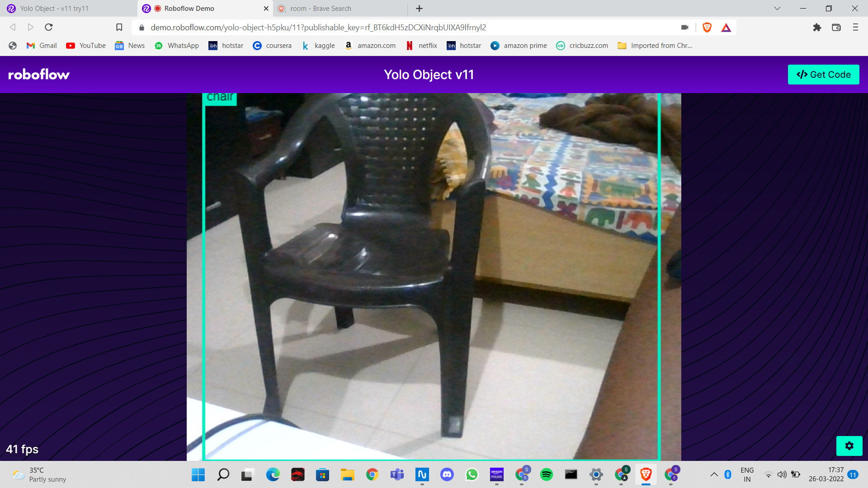The width and height of the screenshot is (868, 488).
Task: Open the browser hamburger menu
Action: coord(855,27)
